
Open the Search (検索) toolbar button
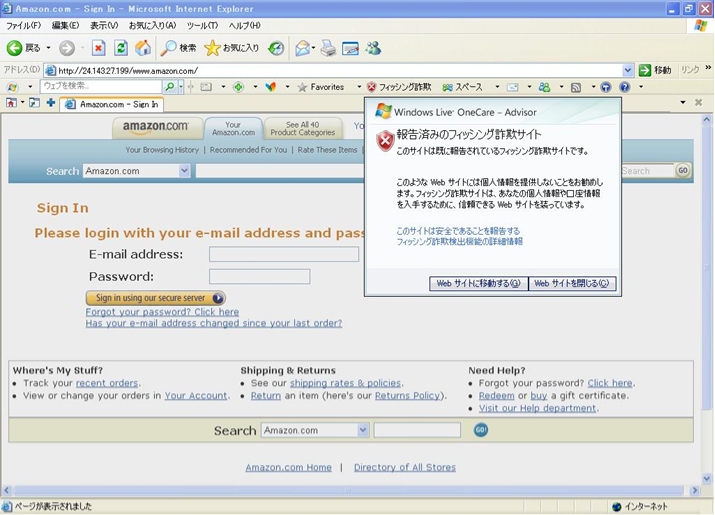click(x=178, y=48)
